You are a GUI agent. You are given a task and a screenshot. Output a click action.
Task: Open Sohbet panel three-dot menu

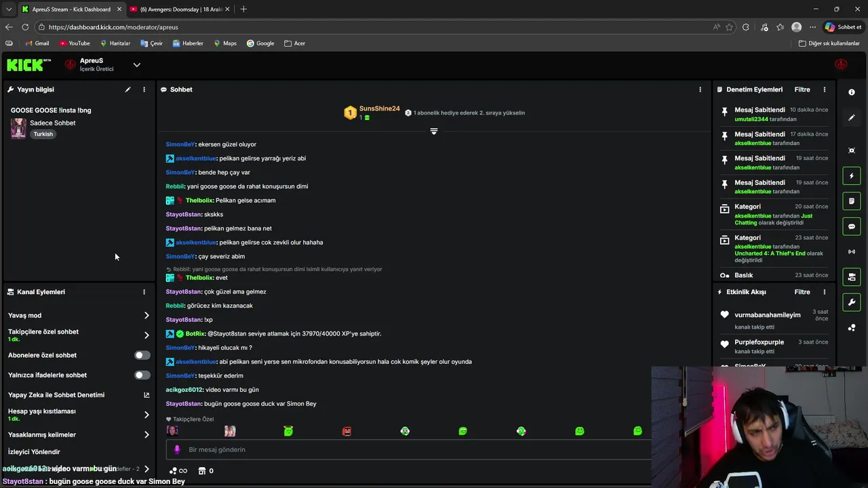point(700,89)
